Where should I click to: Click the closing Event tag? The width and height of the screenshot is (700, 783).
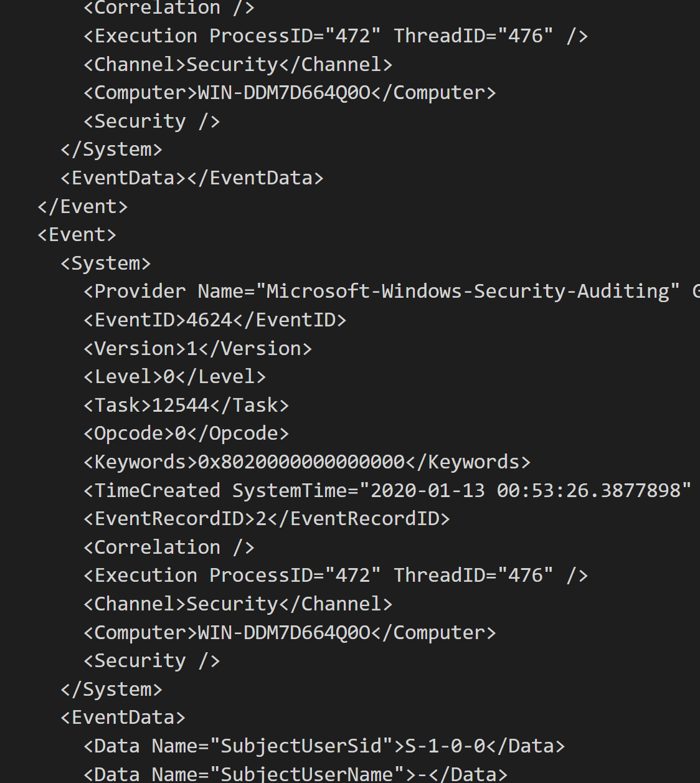(x=83, y=207)
